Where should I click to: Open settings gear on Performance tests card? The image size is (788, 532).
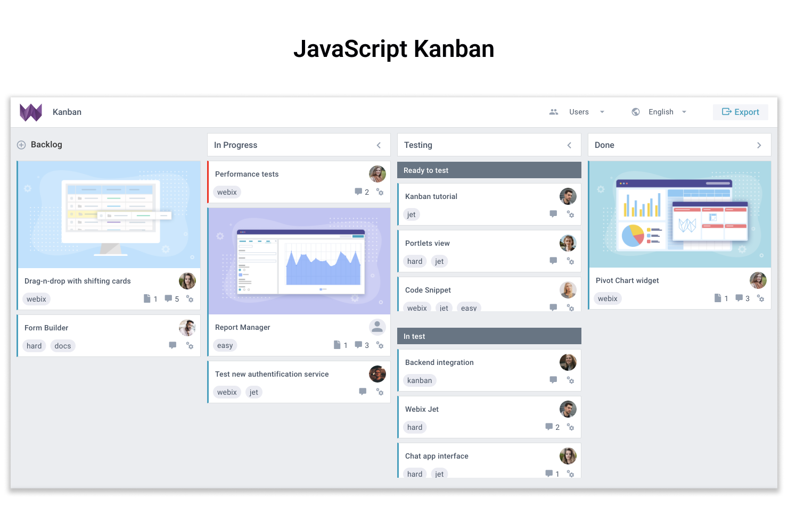point(380,192)
